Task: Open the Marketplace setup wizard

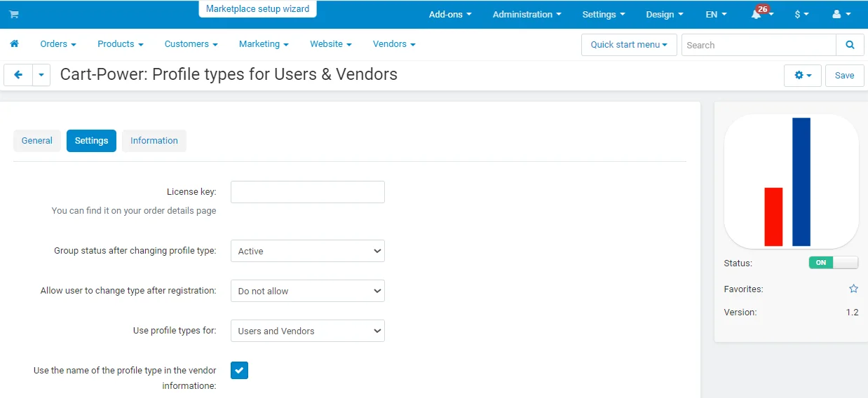Action: 258,9
